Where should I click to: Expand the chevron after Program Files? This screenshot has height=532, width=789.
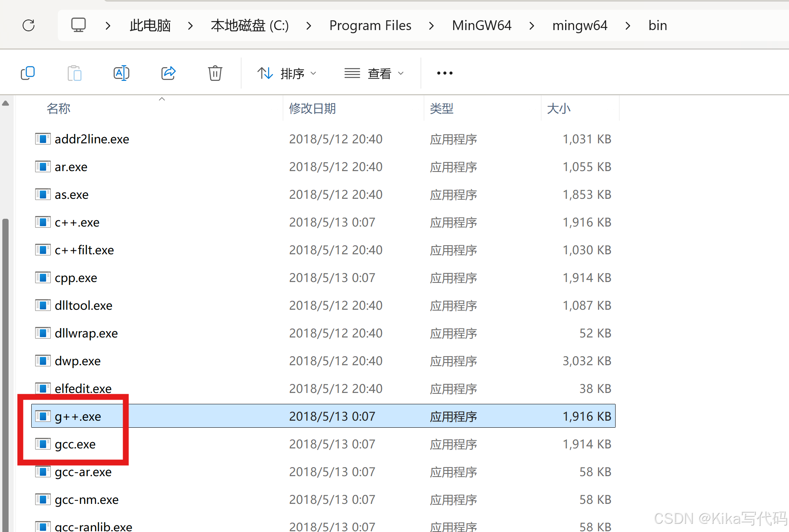(x=431, y=26)
